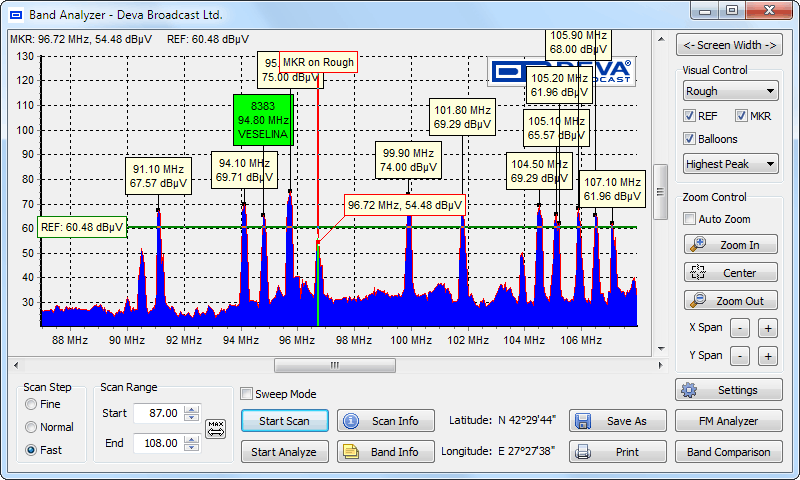Click the Start Scan button
800x480 pixels.
point(285,421)
